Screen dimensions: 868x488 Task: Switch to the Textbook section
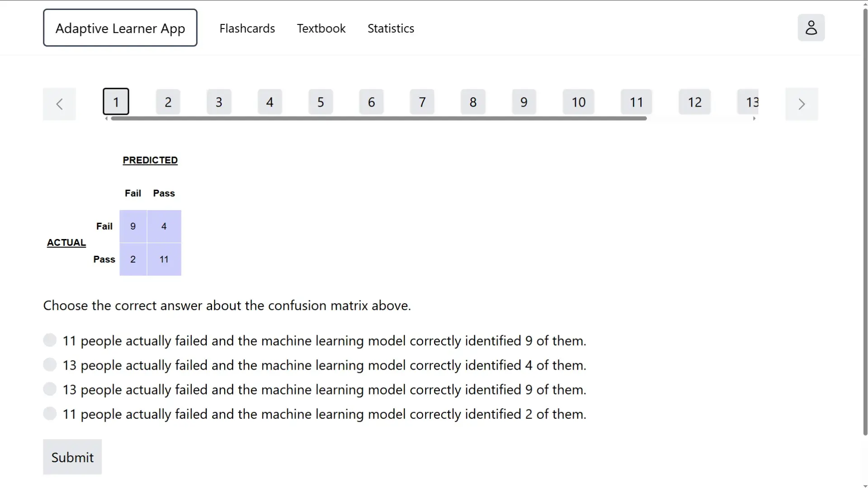click(x=321, y=28)
